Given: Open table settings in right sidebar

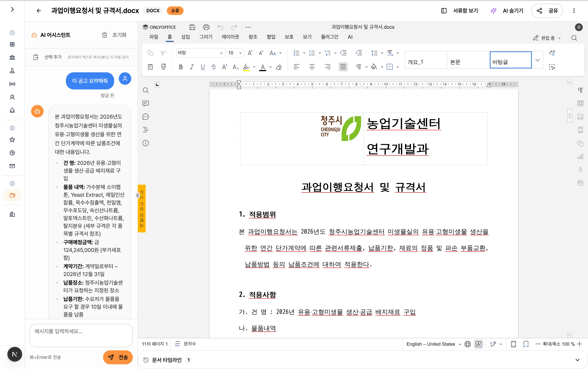Looking at the screenshot, I should click(580, 103).
